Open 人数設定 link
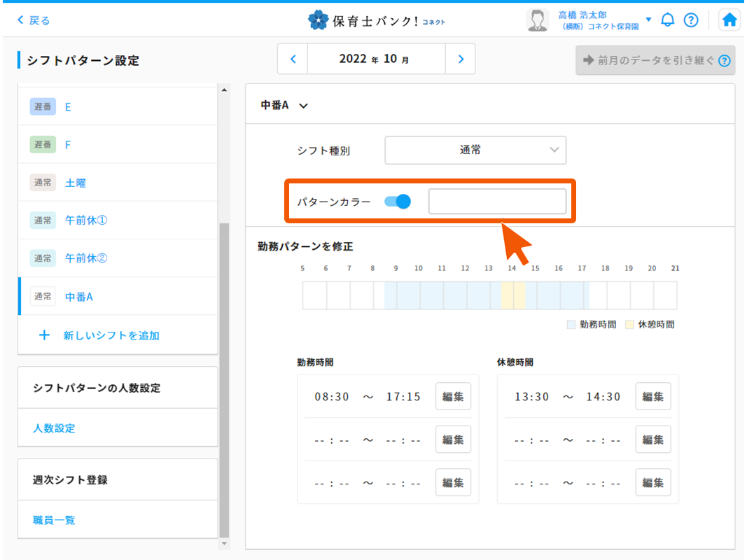 (54, 428)
